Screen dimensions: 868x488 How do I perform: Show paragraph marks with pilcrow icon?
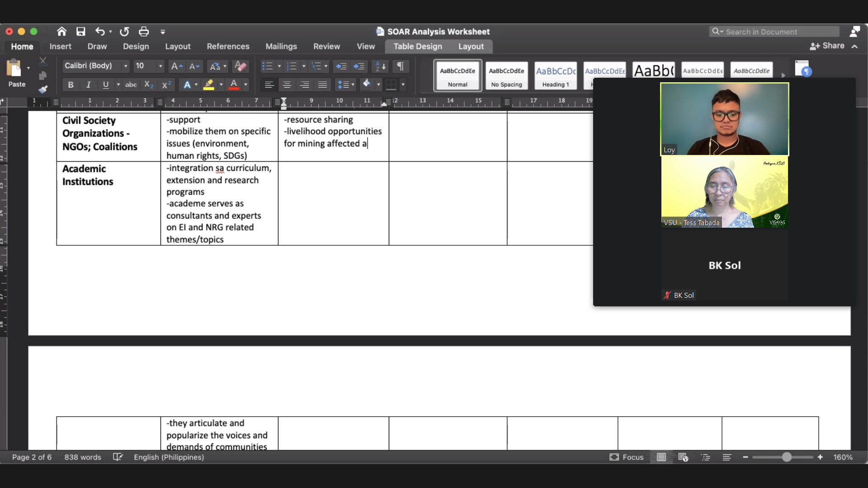coord(400,66)
